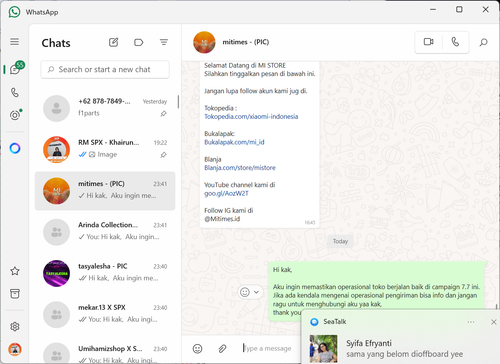This screenshot has height=364, width=500.
Task: Open the chat filter list icon
Action: pyautogui.click(x=163, y=42)
